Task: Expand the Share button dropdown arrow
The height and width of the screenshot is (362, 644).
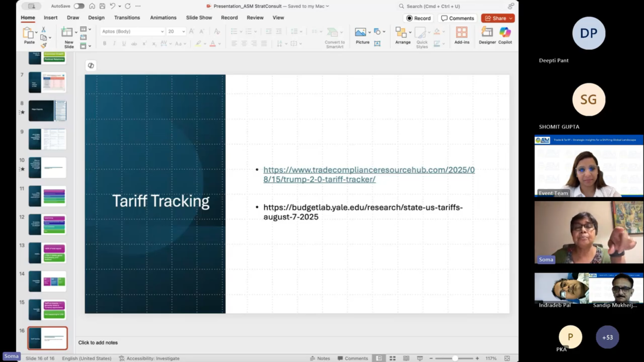Action: (511, 18)
